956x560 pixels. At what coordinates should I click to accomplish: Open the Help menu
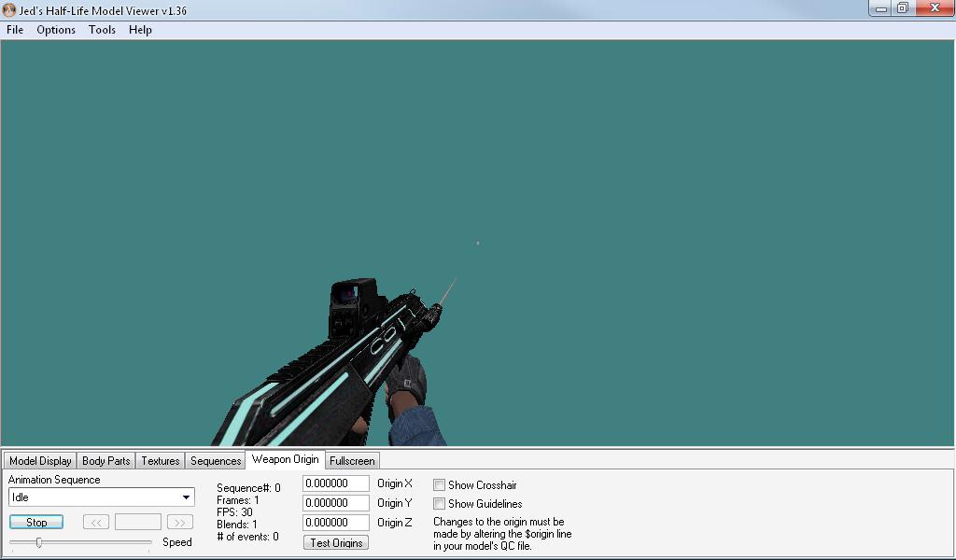tap(140, 30)
